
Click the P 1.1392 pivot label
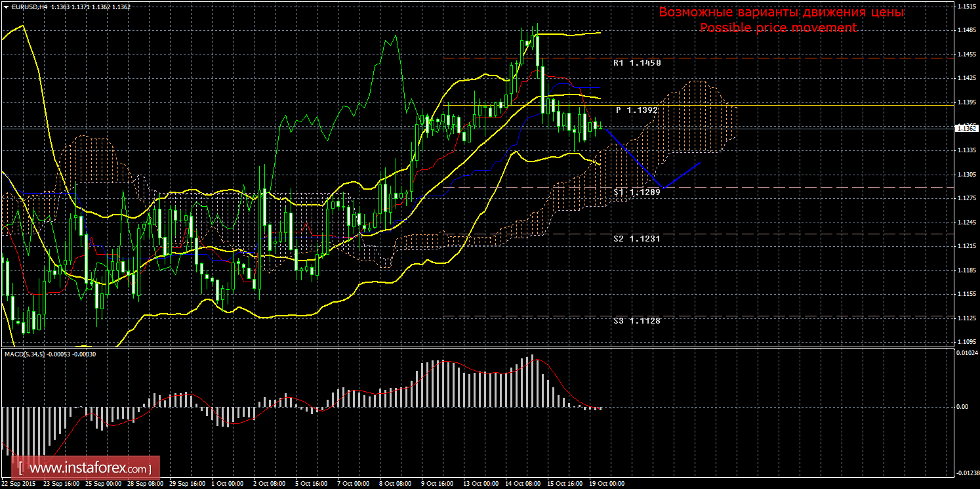coord(636,110)
